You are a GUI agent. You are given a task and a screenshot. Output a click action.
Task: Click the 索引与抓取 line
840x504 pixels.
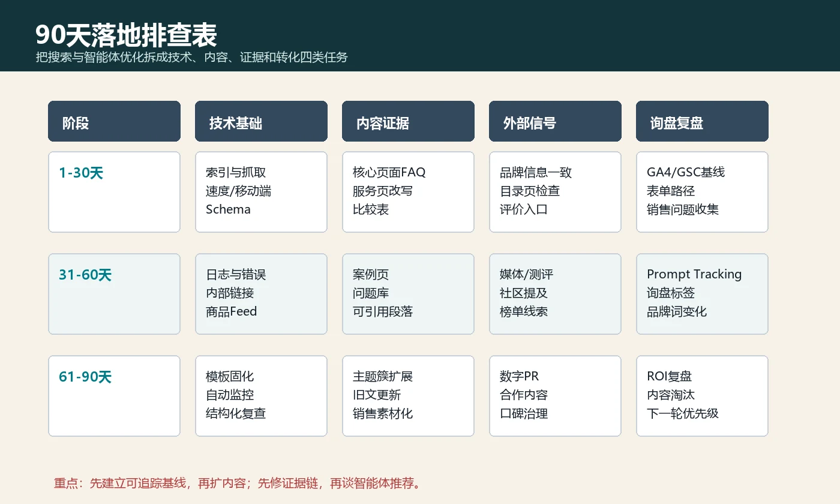click(236, 172)
